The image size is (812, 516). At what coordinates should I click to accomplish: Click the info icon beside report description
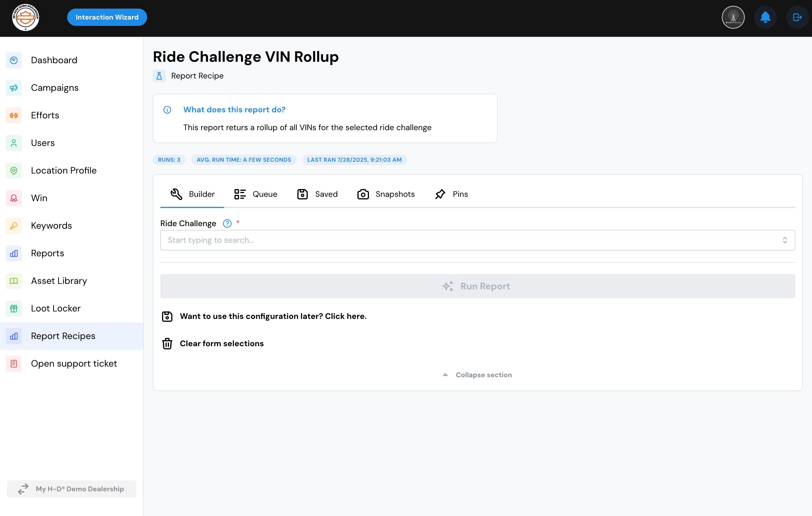tap(167, 110)
